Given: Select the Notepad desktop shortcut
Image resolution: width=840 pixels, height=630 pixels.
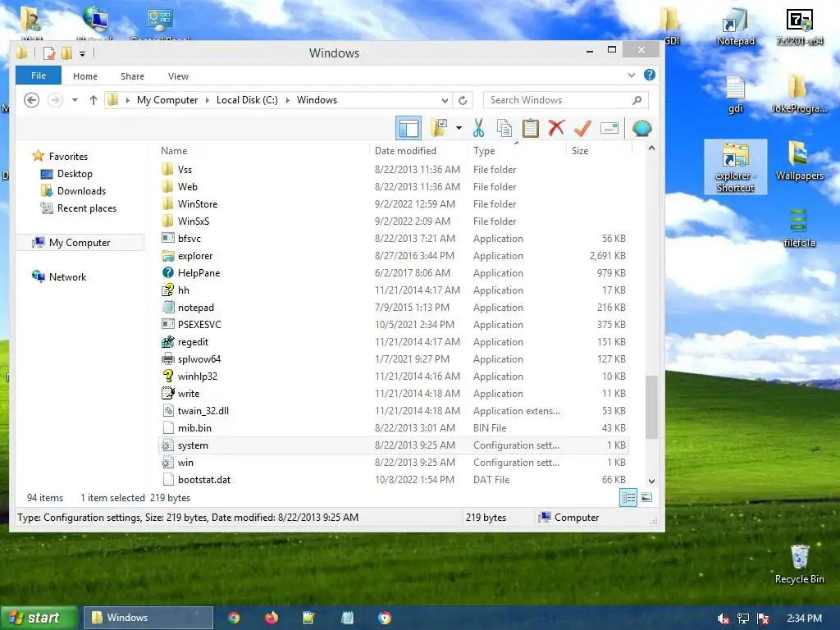Looking at the screenshot, I should [736, 27].
